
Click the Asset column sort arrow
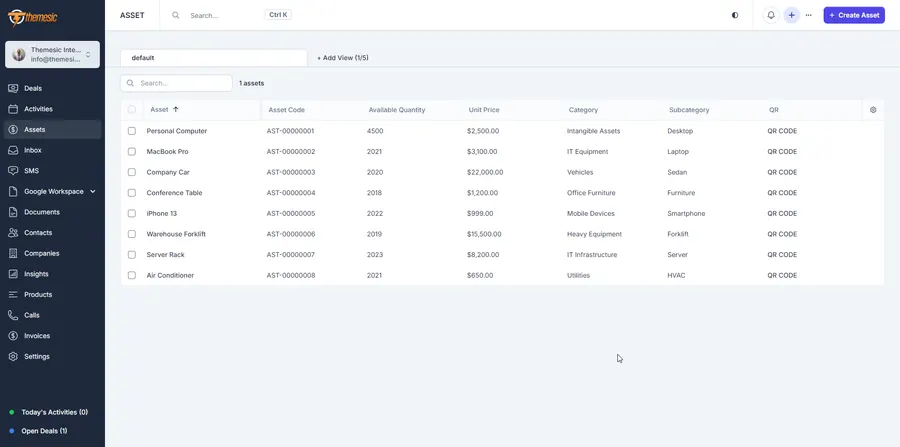click(176, 110)
